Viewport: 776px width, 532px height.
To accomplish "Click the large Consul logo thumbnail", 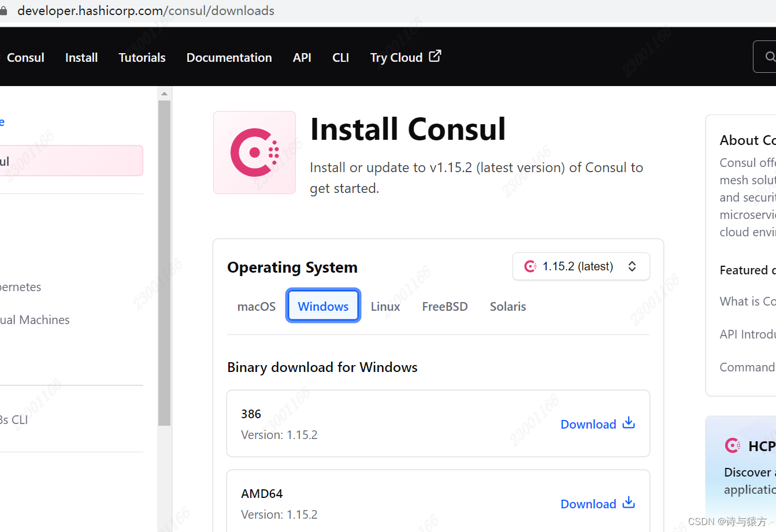I will [x=254, y=152].
